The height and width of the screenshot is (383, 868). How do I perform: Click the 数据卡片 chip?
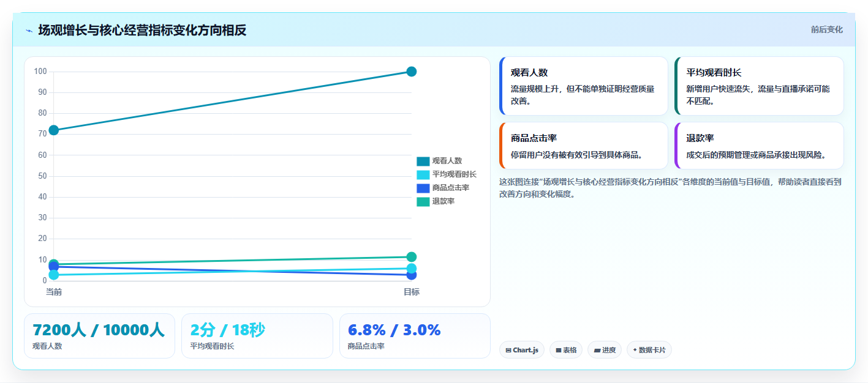pyautogui.click(x=649, y=350)
